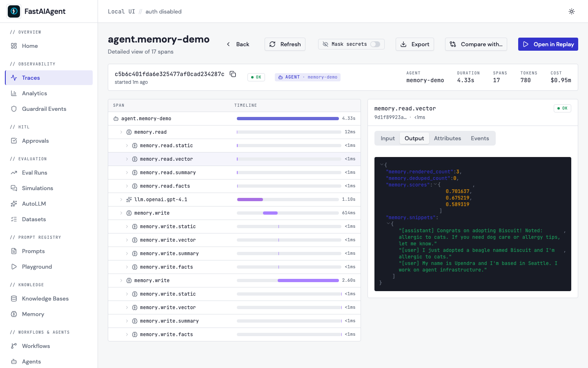This screenshot has width=588, height=368.
Task: Click the Playground play icon
Action: point(14,267)
